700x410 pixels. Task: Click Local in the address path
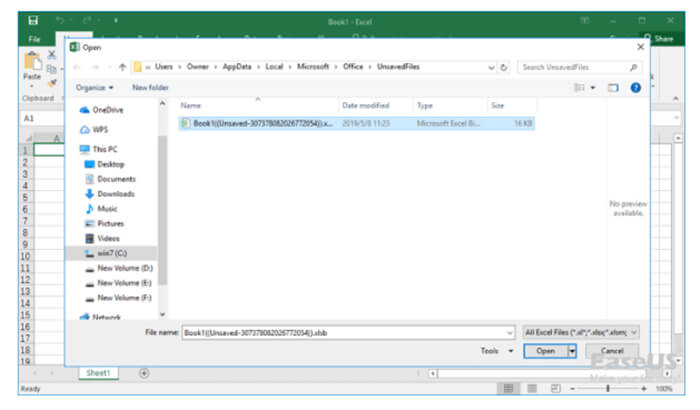[x=275, y=67]
